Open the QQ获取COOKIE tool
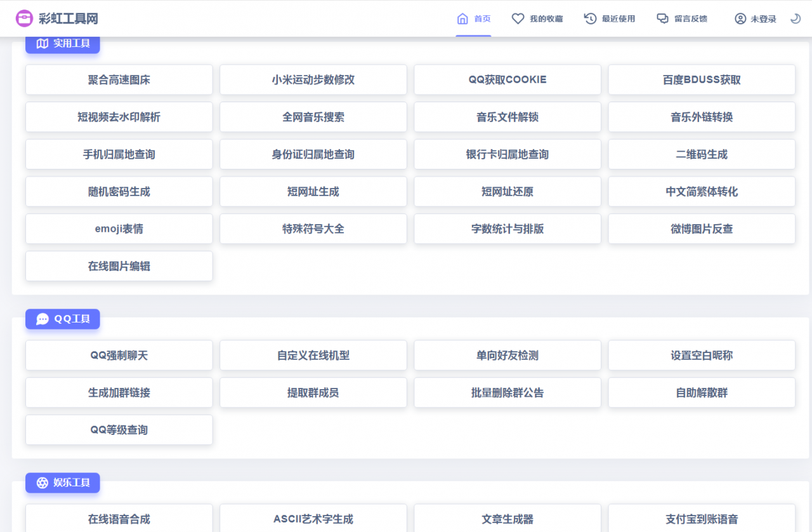The height and width of the screenshot is (532, 812). 507,79
